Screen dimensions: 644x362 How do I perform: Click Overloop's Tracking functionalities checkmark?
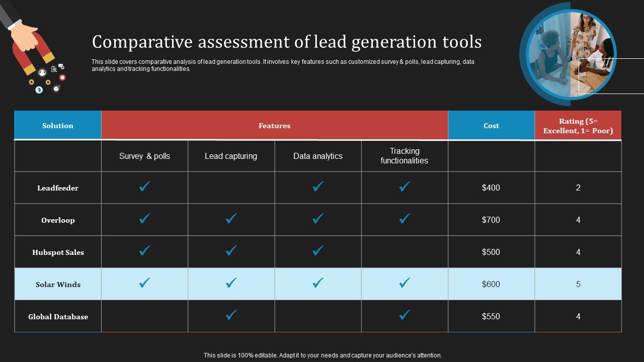[405, 219]
